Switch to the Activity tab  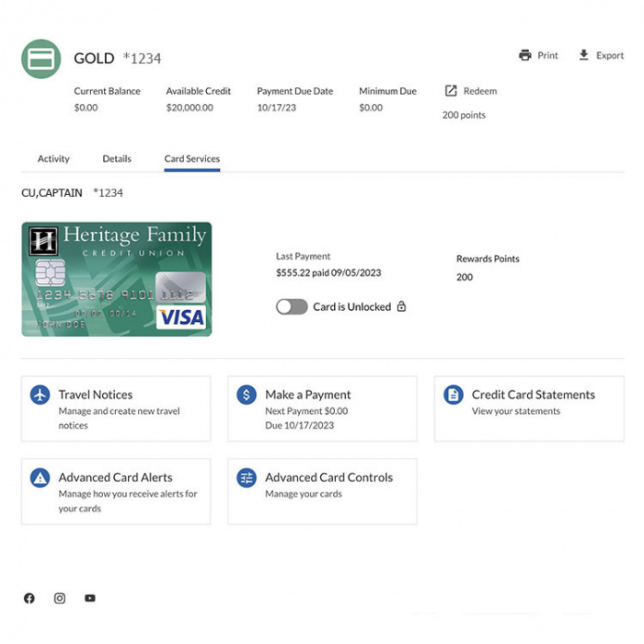(53, 159)
